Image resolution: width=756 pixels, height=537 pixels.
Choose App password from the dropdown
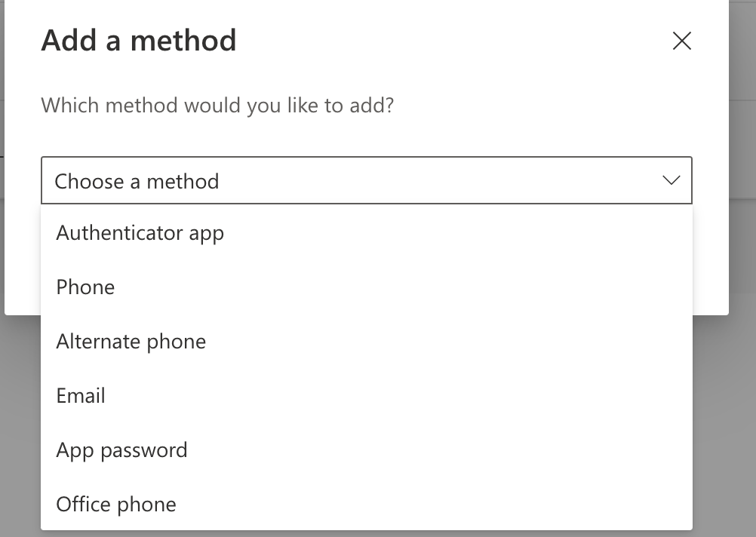coord(121,450)
